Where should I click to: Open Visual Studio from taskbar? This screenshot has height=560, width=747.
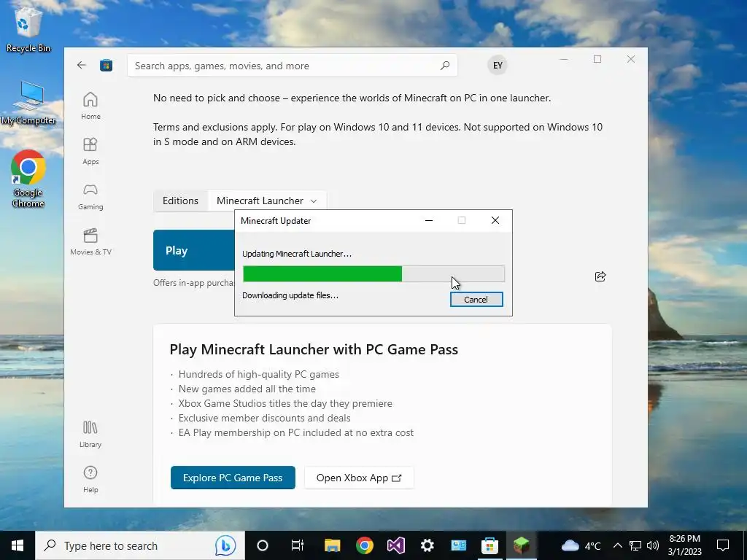pos(396,545)
